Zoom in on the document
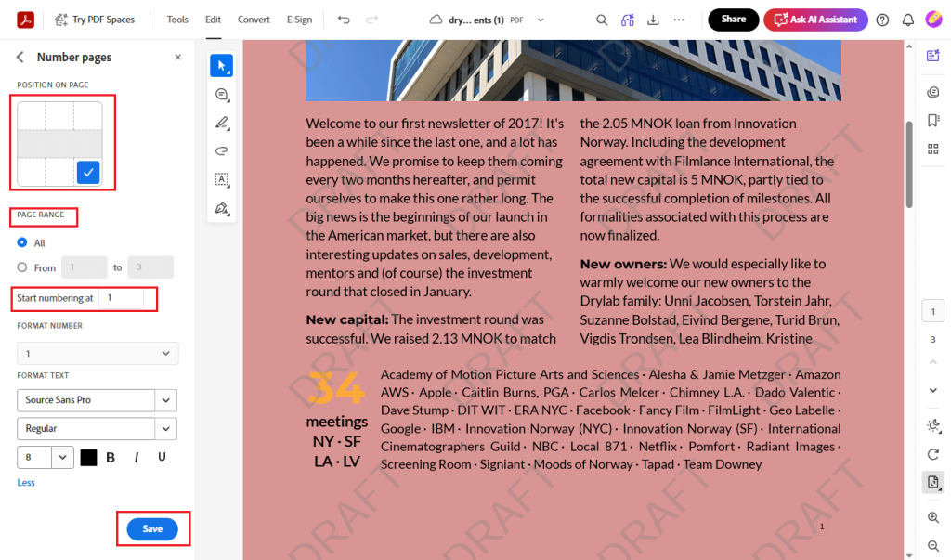Viewport: 951px width, 560px height. tap(932, 517)
